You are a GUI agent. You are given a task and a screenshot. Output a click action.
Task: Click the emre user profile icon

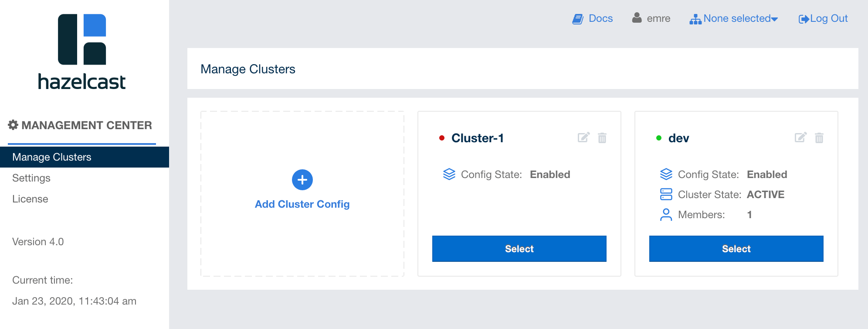pos(637,18)
